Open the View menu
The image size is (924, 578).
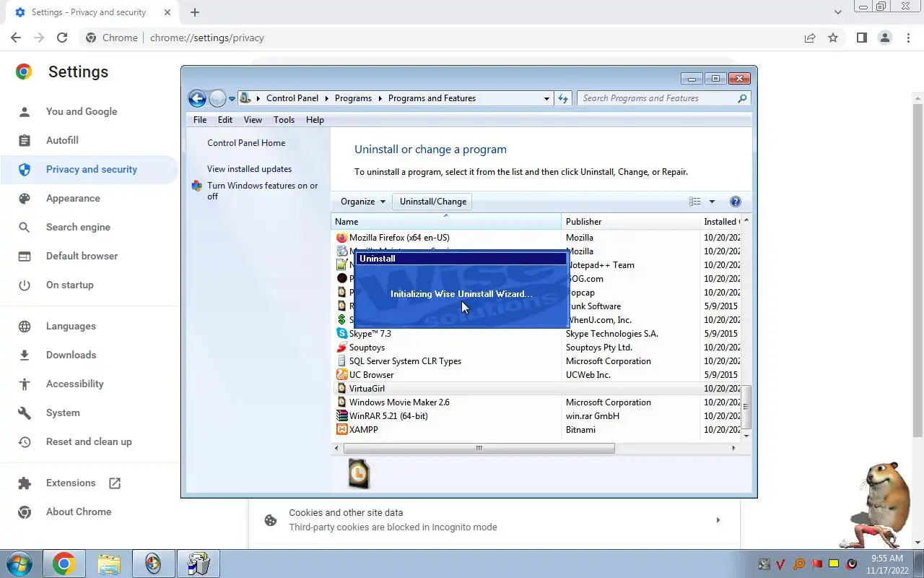253,120
